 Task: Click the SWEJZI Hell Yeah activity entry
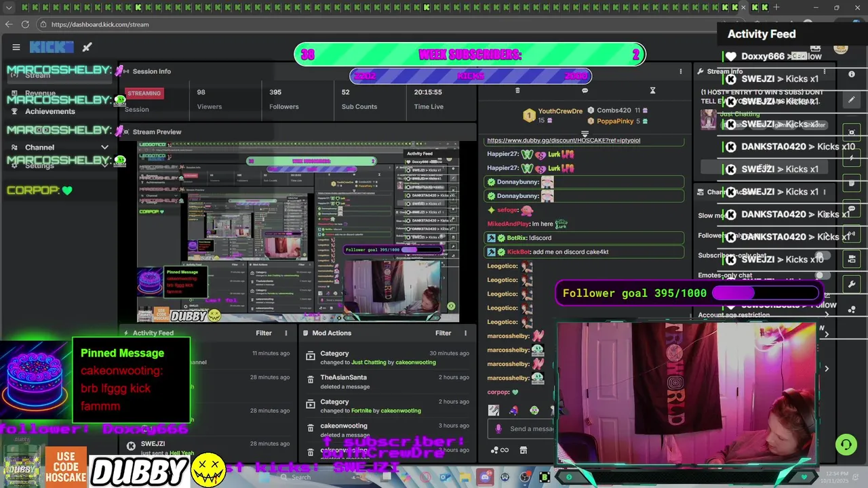[x=208, y=447]
